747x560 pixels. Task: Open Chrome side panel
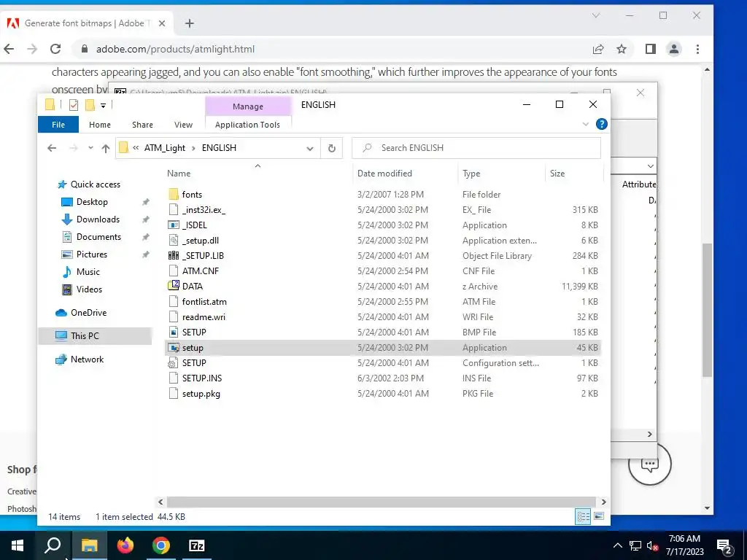650,49
